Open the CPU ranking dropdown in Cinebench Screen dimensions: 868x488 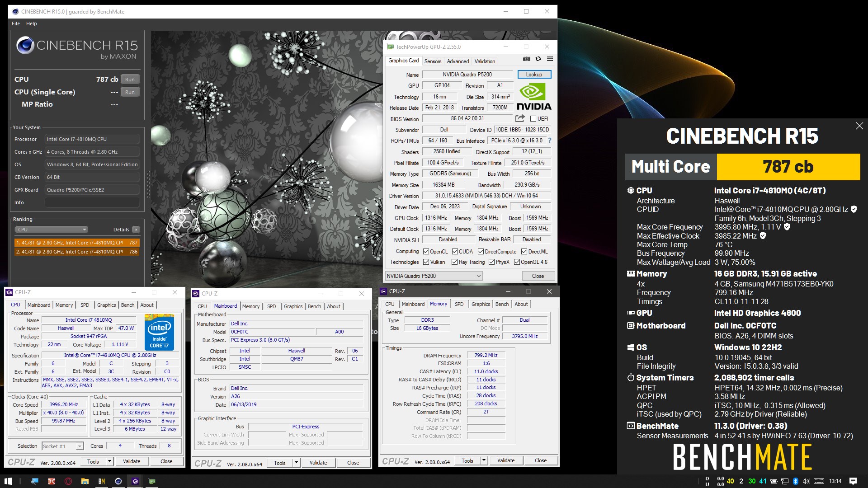[x=52, y=230]
